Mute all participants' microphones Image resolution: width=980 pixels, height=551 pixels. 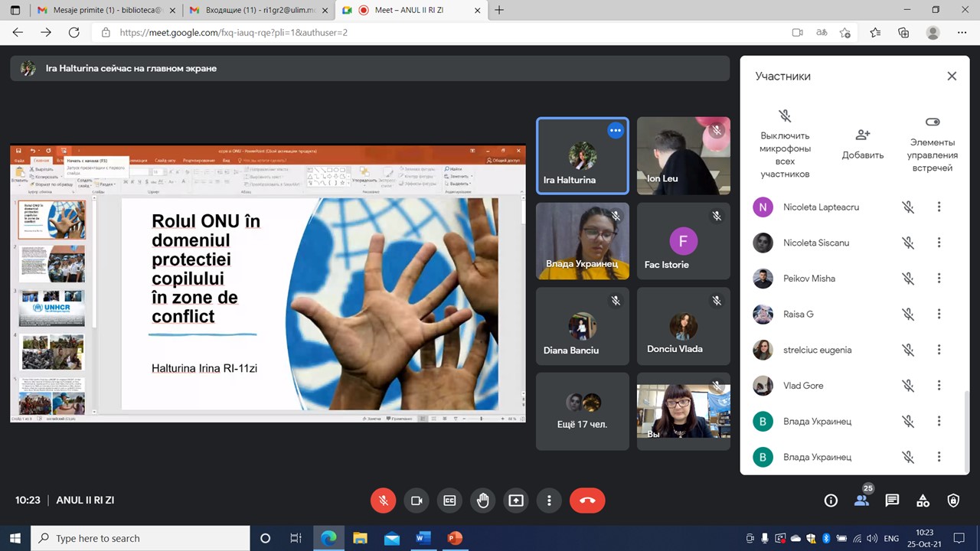(785, 144)
